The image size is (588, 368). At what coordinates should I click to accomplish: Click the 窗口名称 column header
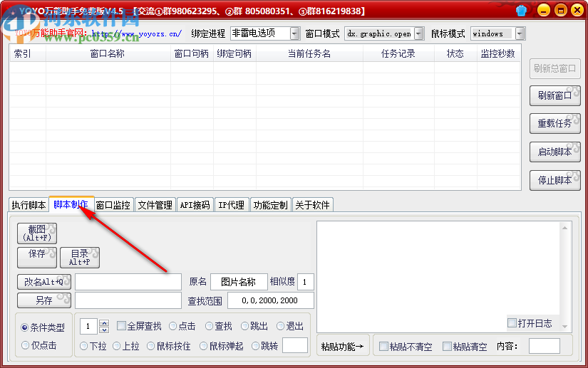[x=108, y=54]
